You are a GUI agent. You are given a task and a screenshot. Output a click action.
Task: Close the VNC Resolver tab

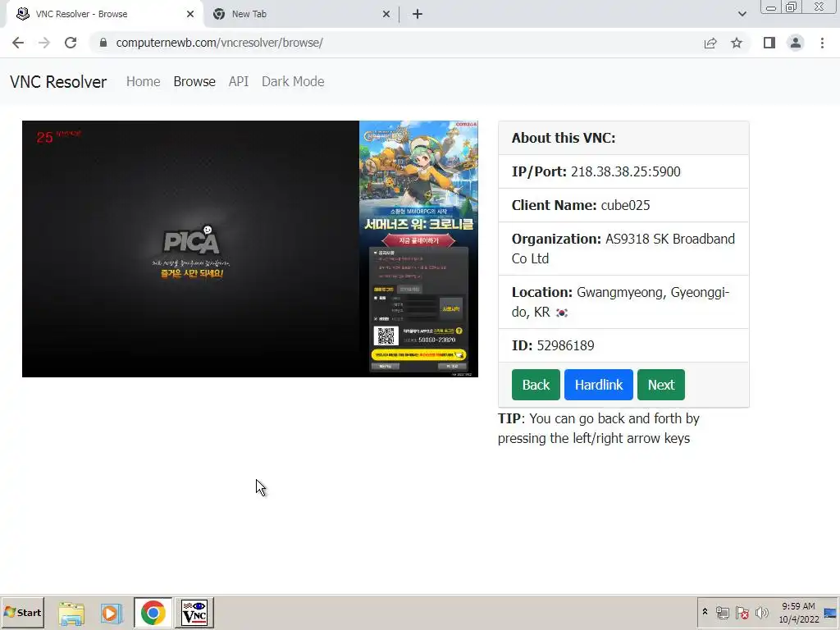point(190,14)
